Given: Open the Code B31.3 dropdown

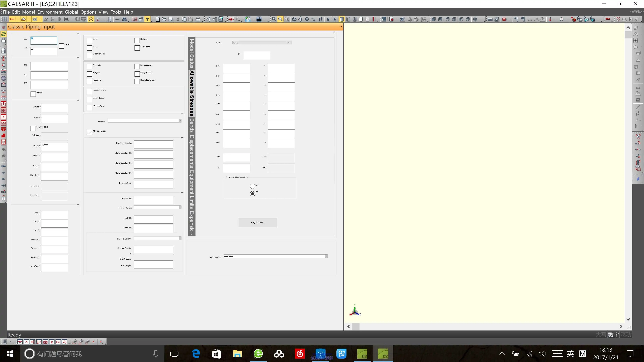Looking at the screenshot, I should pos(288,43).
